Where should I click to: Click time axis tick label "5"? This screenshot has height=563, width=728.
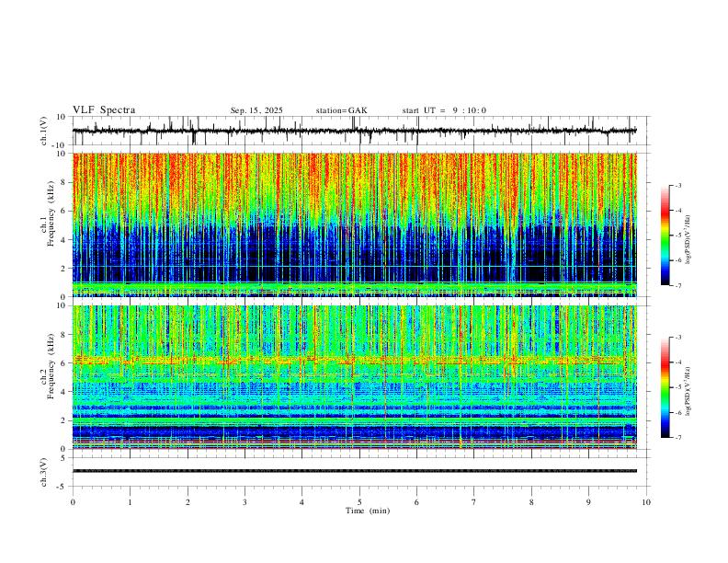pyautogui.click(x=359, y=502)
